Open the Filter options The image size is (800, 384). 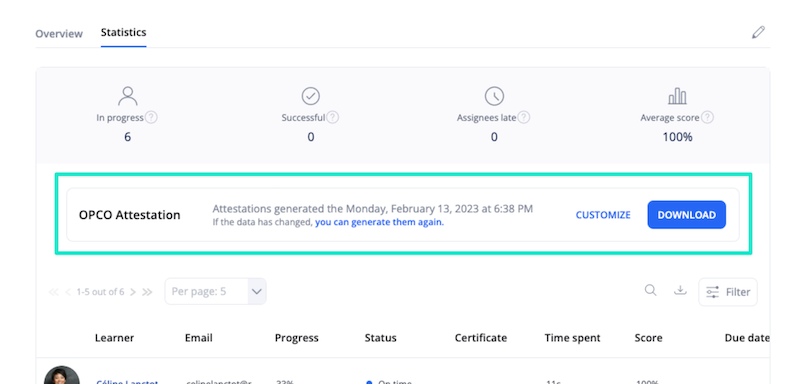tap(728, 292)
